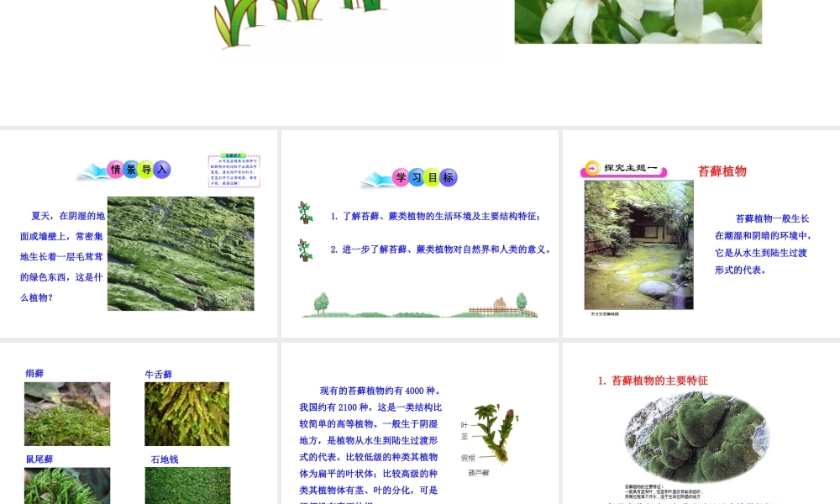Click the 石地钱 green photo
The height and width of the screenshot is (504, 840).
pos(187,486)
